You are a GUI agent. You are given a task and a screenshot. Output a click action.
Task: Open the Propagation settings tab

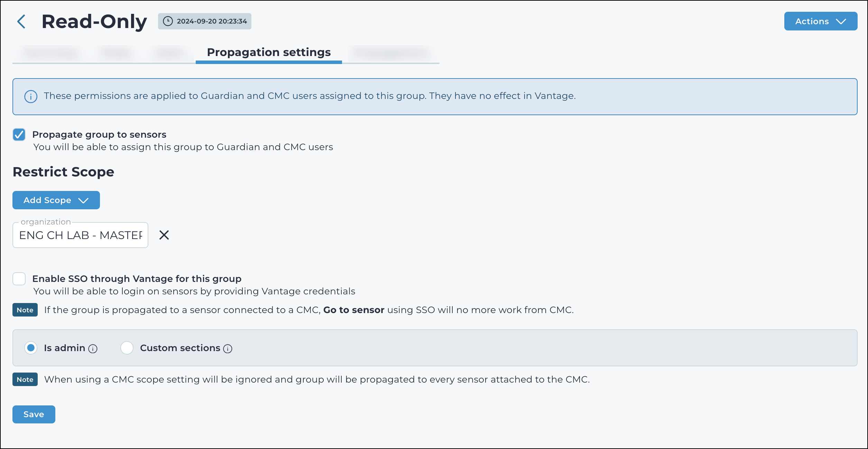click(x=269, y=53)
